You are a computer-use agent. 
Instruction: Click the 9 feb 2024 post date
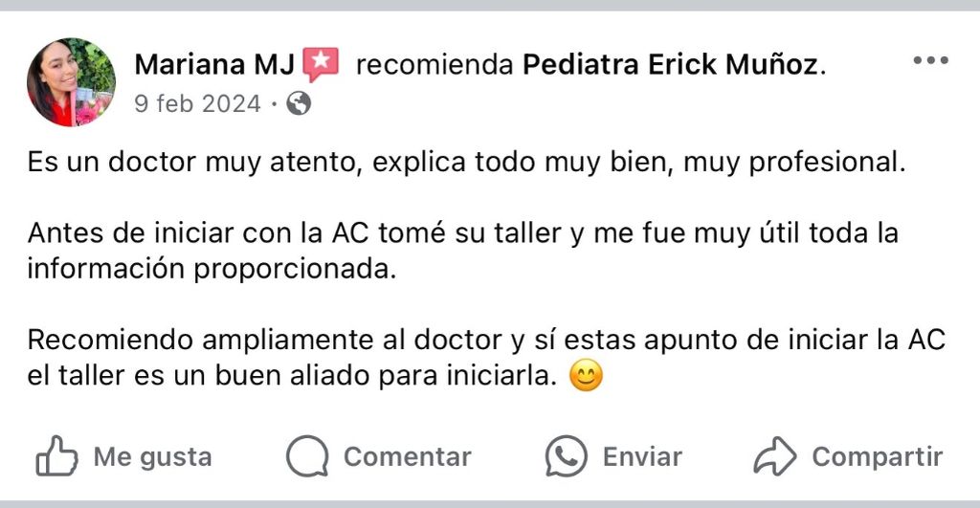197,103
